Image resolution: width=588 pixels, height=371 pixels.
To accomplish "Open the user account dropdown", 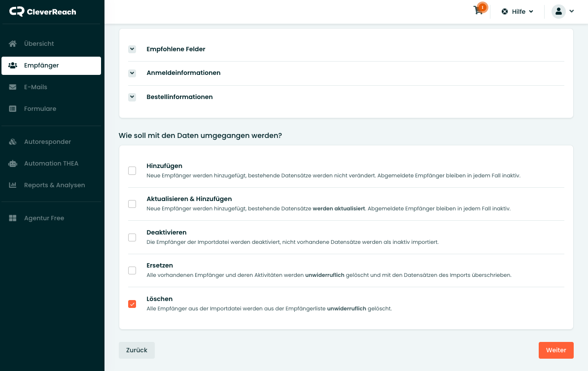I will click(x=563, y=11).
